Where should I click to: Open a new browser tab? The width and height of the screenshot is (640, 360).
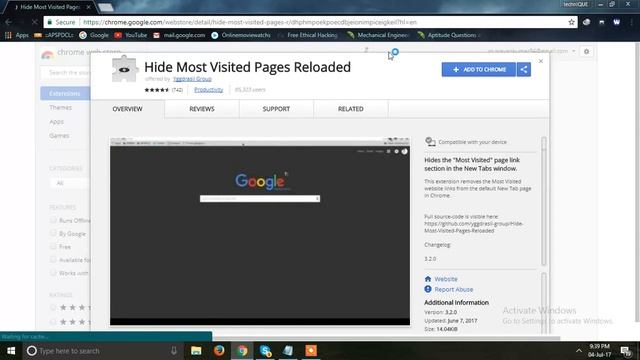tap(106, 7)
